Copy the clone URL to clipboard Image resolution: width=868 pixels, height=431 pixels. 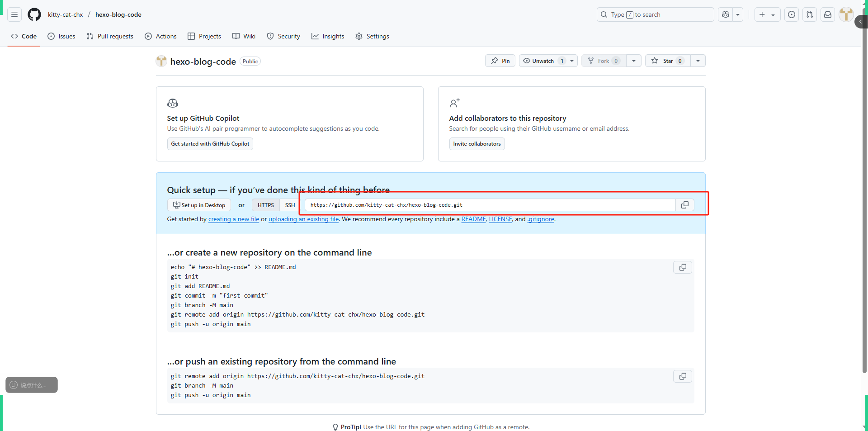tap(685, 205)
